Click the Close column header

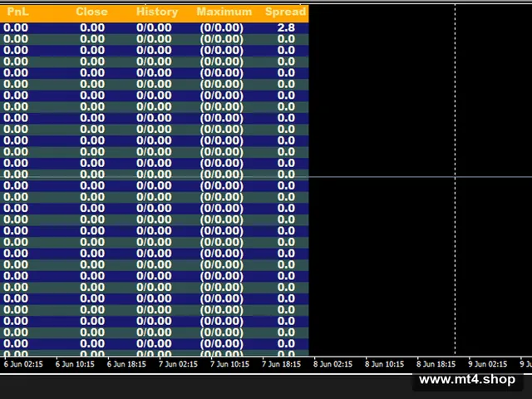point(91,12)
